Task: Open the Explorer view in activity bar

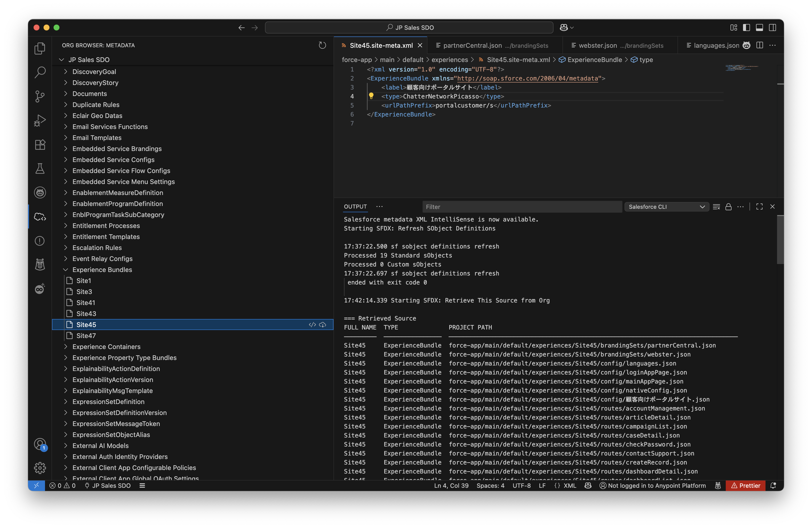Action: click(40, 48)
